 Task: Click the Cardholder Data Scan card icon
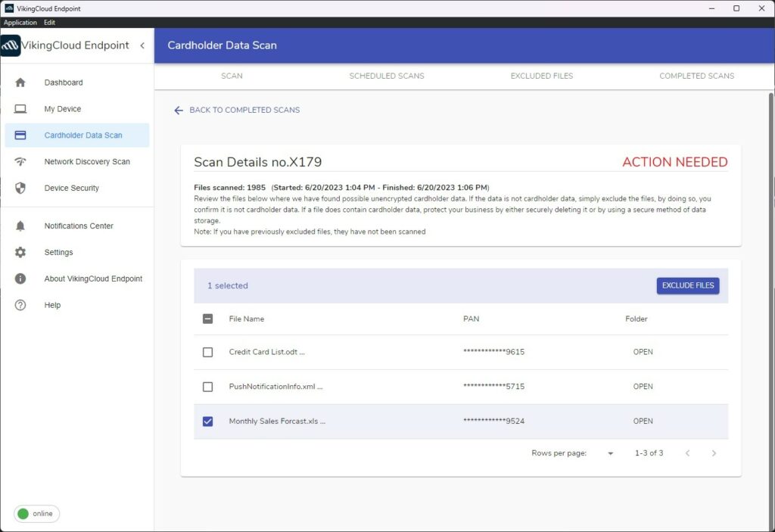coord(22,135)
